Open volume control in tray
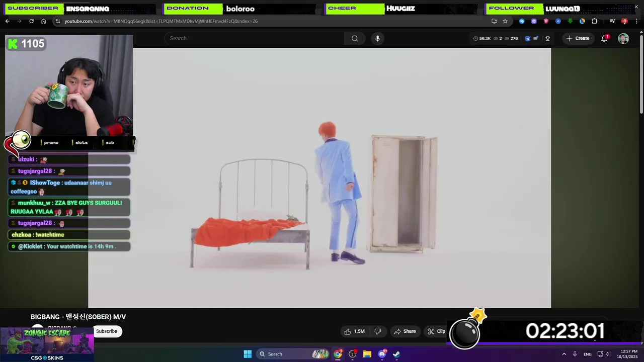The image size is (644, 362). coord(607,354)
